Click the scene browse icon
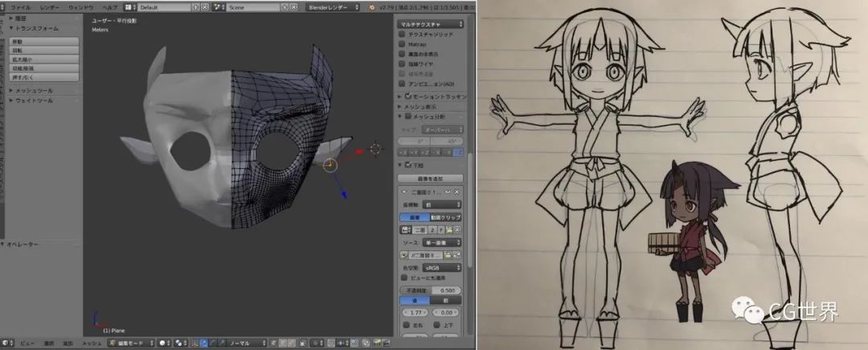868x350 pixels. pos(217,7)
